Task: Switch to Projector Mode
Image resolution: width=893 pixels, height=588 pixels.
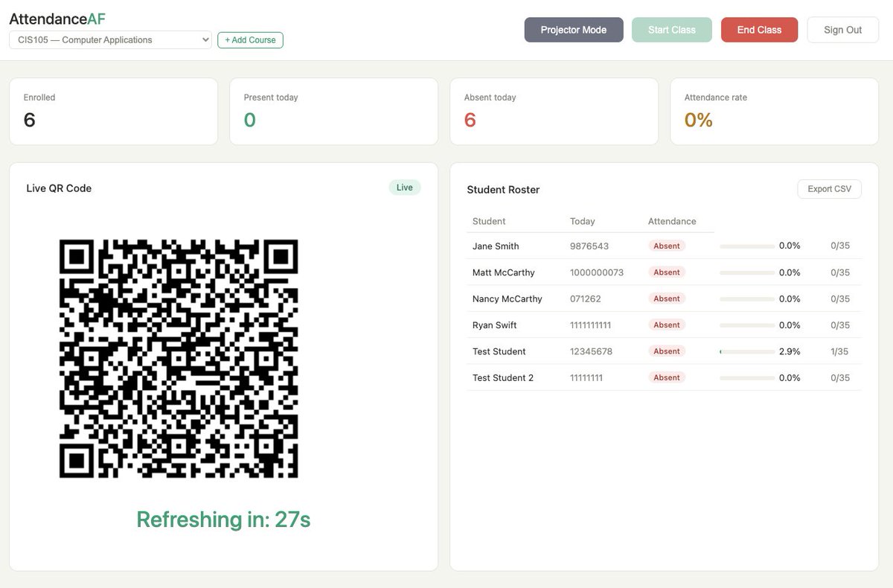Action: [x=574, y=30]
